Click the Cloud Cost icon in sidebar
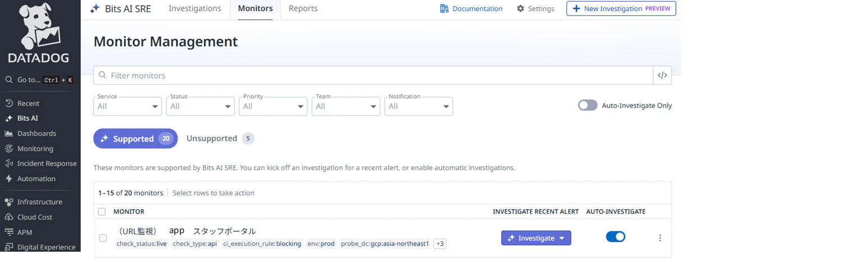This screenshot has height=259, width=868. point(9,217)
